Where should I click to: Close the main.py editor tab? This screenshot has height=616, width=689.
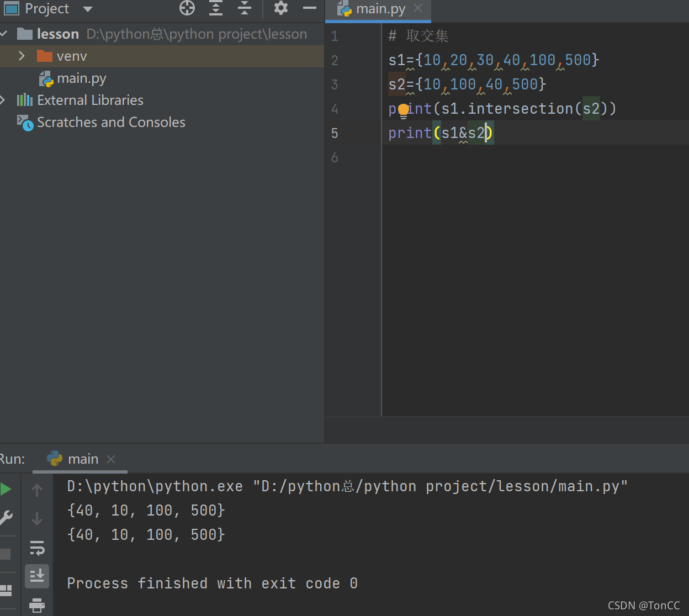pos(418,8)
